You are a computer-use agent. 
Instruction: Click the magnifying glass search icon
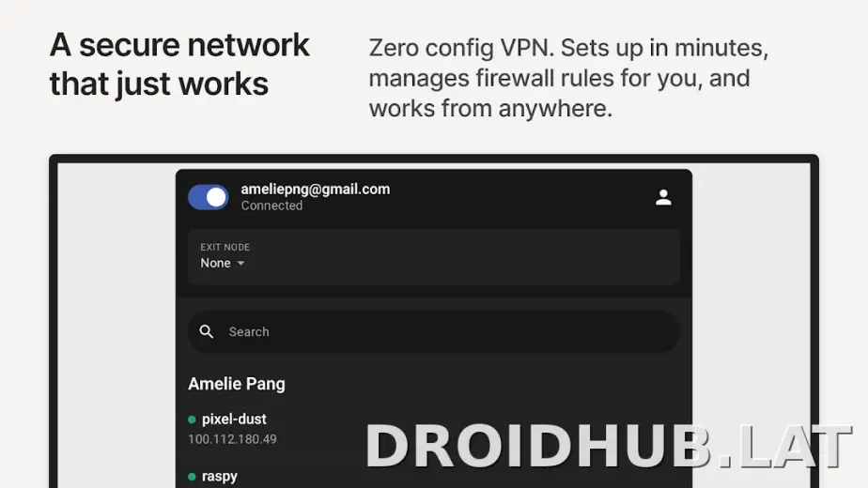[207, 331]
